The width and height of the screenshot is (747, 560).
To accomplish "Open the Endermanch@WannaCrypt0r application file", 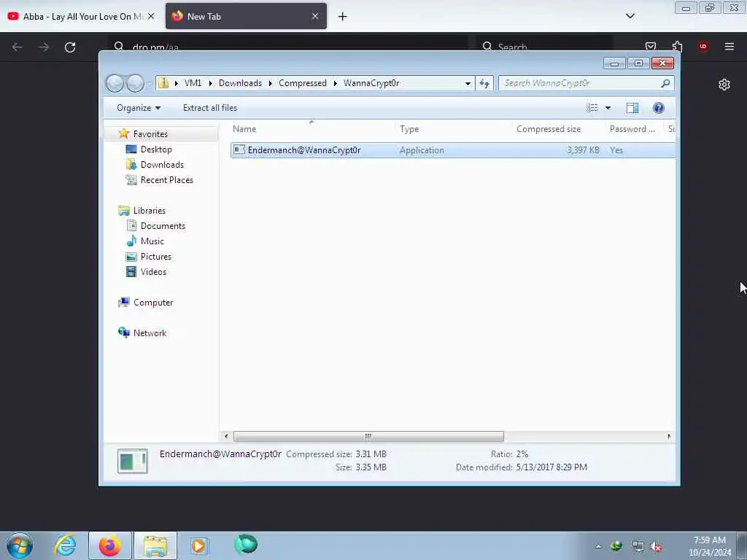I will [304, 150].
